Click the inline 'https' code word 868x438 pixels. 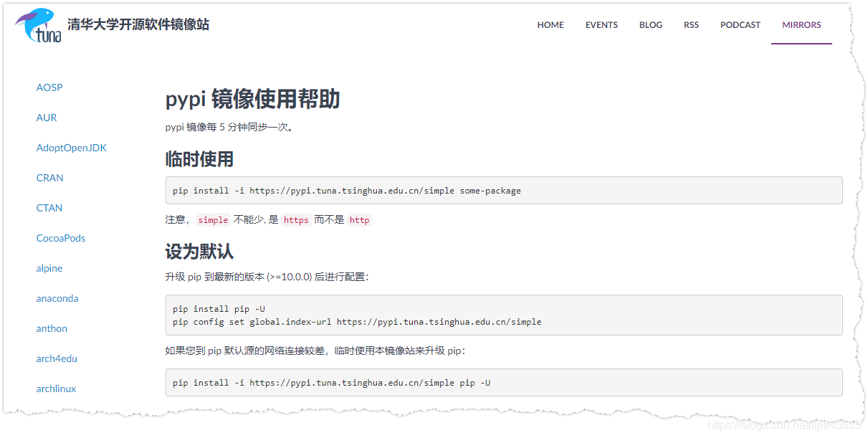click(x=296, y=220)
